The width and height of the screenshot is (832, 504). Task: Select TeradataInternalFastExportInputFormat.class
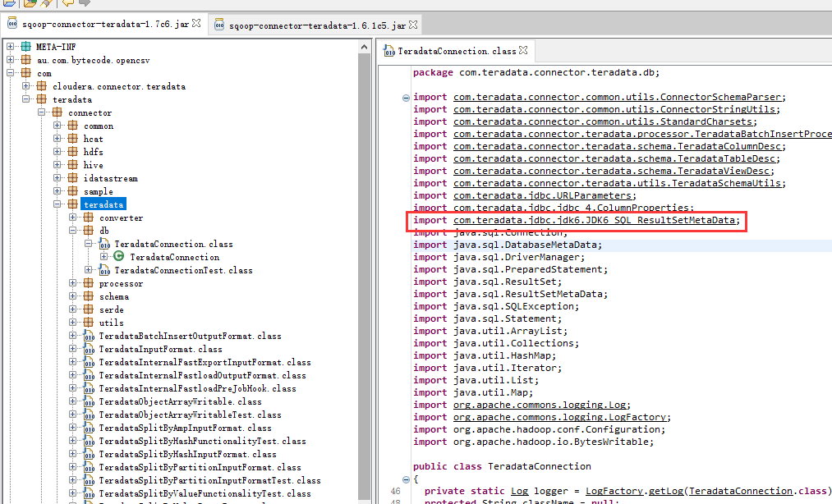click(x=205, y=362)
